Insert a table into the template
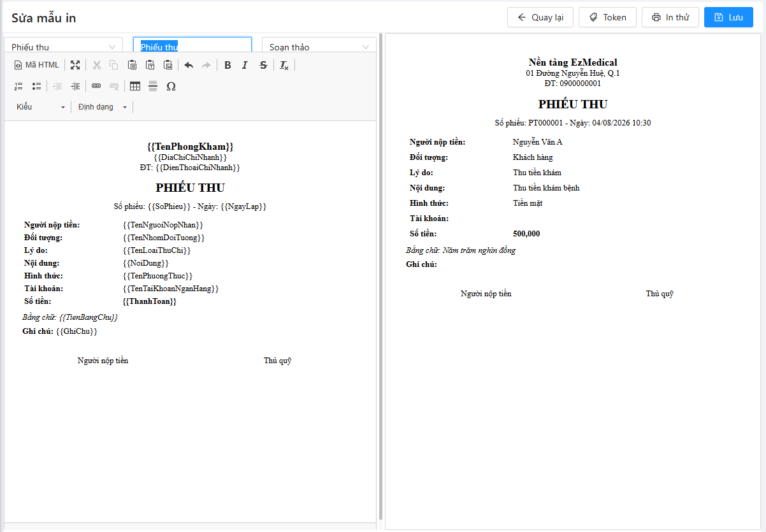This screenshot has height=532, width=766. click(x=135, y=86)
